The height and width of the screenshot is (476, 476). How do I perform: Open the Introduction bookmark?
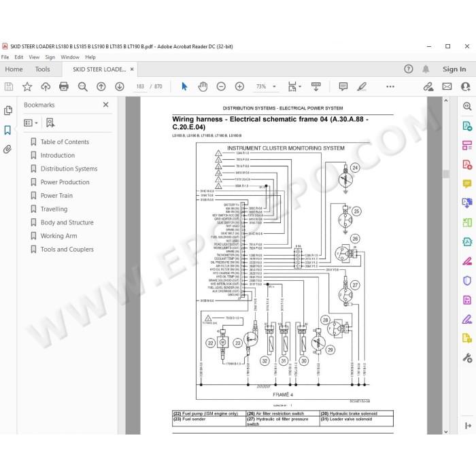(x=57, y=155)
